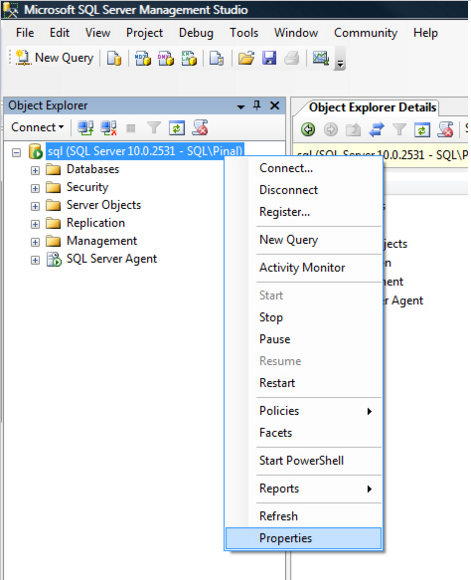Open the Policies submenu
The width and height of the screenshot is (471, 580).
(x=303, y=411)
